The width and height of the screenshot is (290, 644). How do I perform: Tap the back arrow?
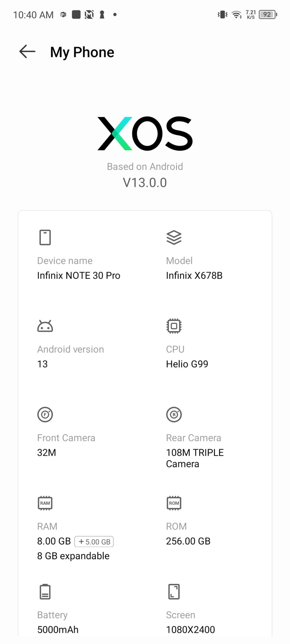pos(27,52)
